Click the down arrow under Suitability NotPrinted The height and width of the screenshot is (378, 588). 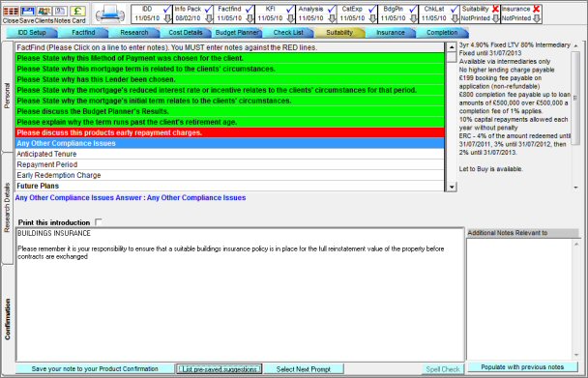coord(496,18)
